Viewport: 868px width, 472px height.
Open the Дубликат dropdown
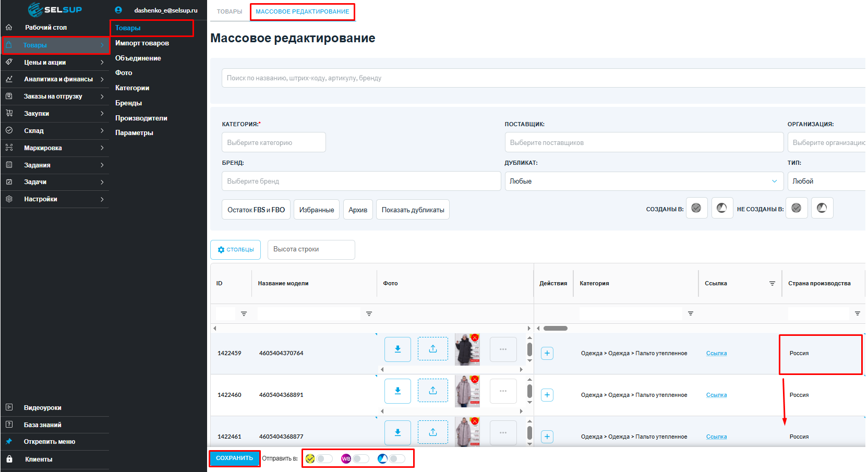(643, 181)
